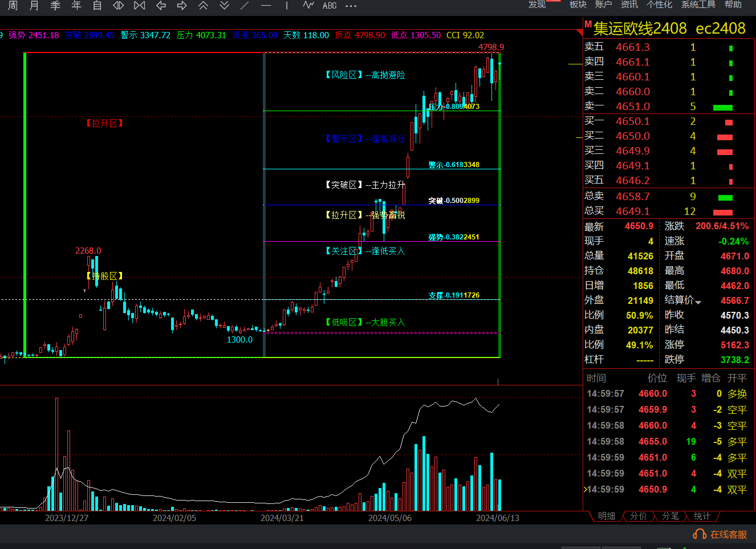
Task: Click the left arrow navigation icon
Action: (x=161, y=5)
